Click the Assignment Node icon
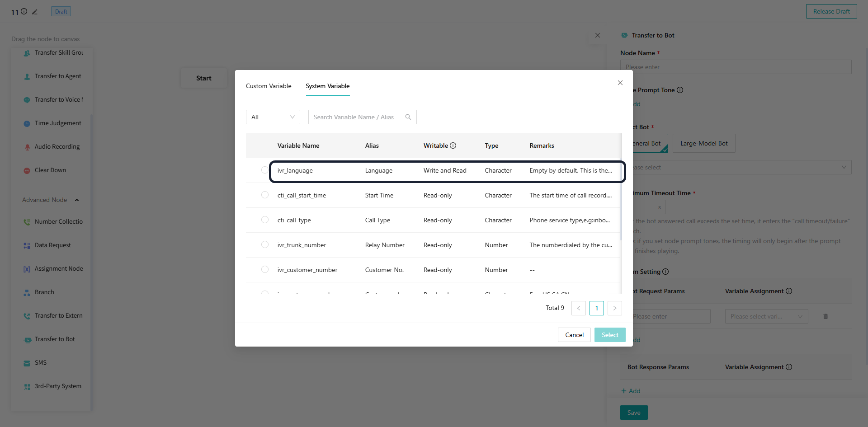 pyautogui.click(x=27, y=269)
